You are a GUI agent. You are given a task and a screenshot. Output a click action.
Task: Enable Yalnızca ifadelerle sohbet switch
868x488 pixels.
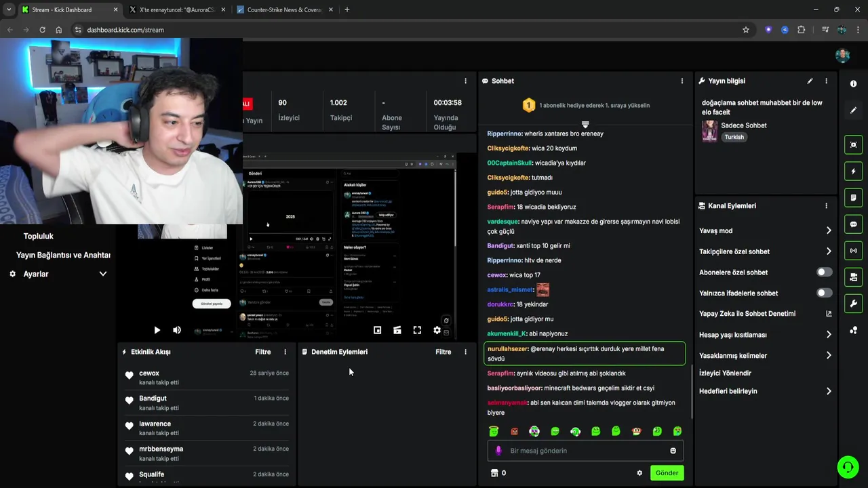[x=824, y=293]
